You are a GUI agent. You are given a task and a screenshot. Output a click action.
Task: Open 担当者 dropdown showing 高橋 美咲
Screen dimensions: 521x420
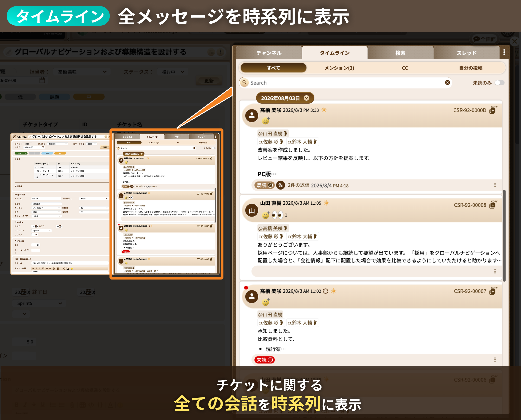click(82, 72)
